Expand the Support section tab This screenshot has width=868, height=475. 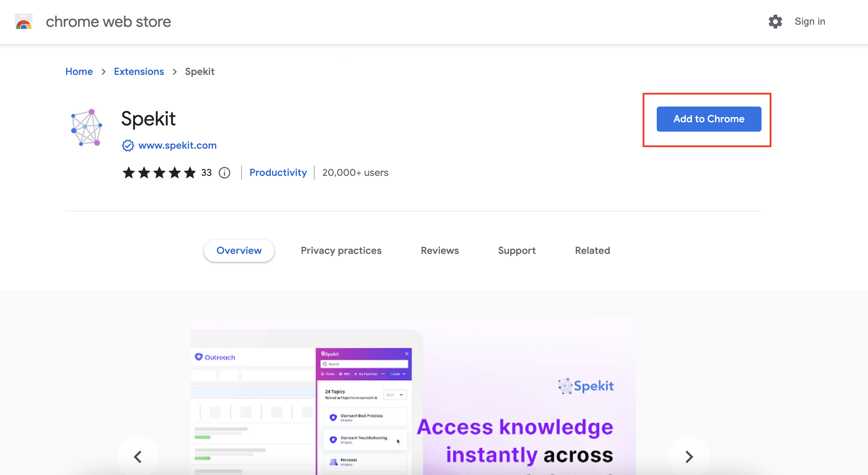click(x=517, y=250)
